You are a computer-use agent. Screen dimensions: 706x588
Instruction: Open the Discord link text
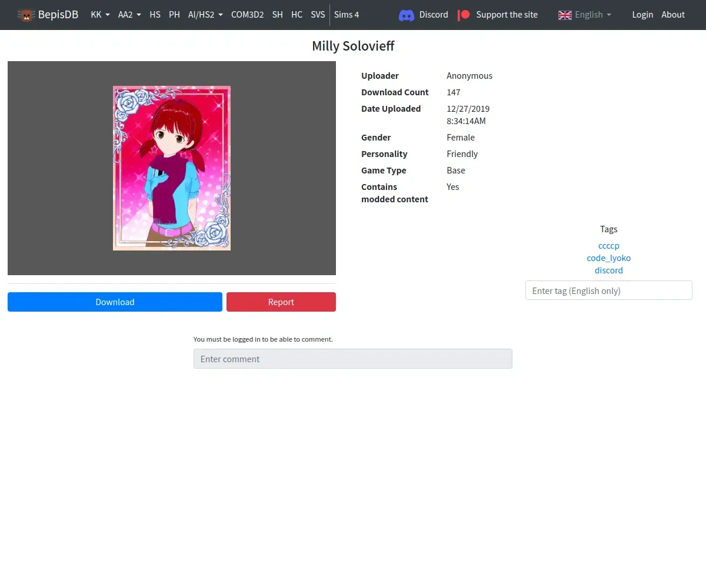(434, 15)
